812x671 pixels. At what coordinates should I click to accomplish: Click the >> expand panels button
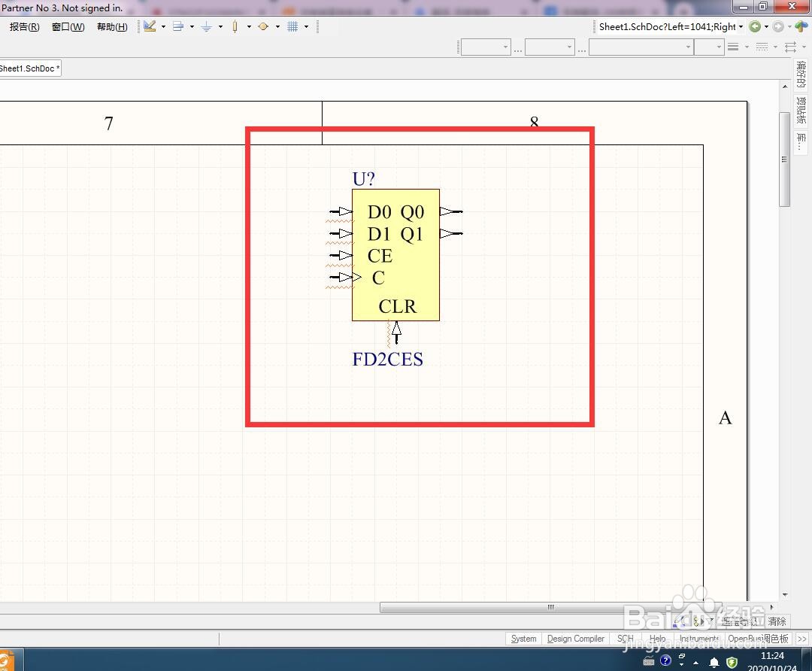pos(801,639)
